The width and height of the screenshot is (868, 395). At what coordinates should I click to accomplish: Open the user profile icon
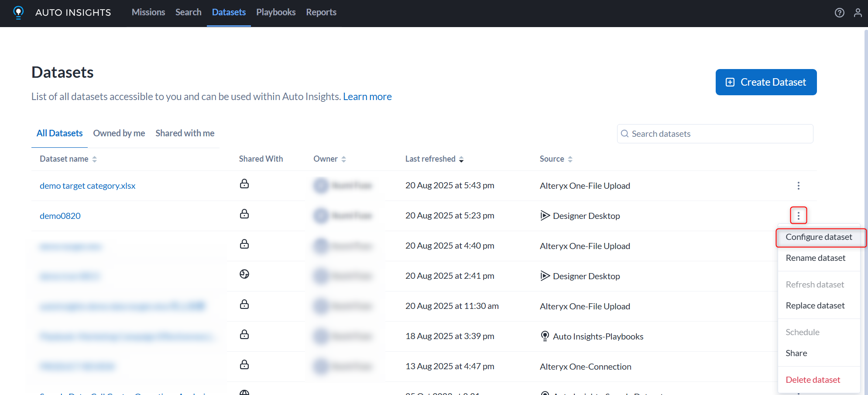pos(858,13)
